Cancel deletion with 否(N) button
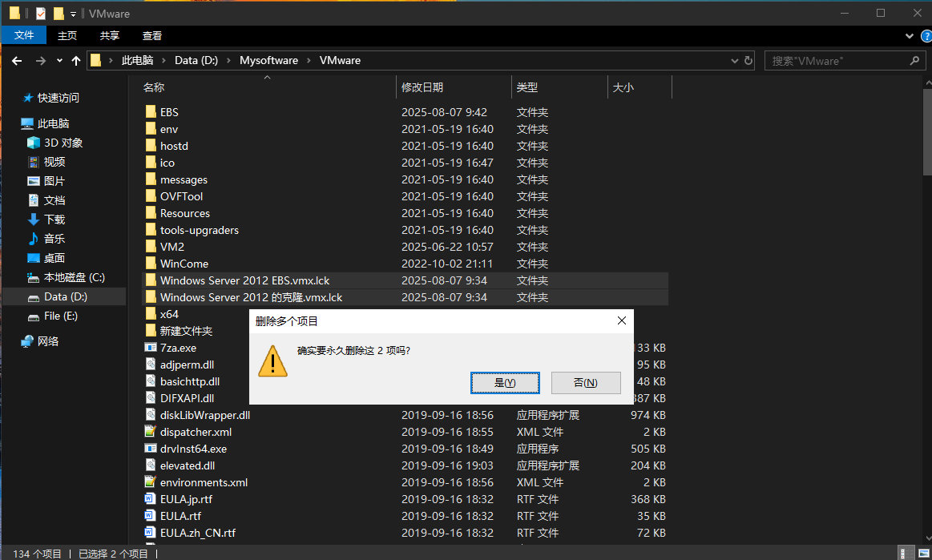932x560 pixels. tap(586, 383)
